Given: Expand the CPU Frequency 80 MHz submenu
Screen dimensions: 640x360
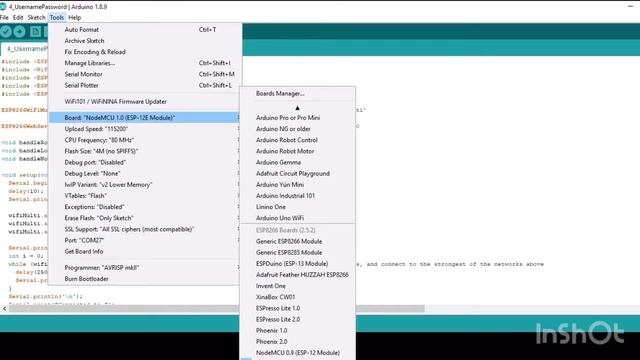Looking at the screenshot, I should click(144, 140).
